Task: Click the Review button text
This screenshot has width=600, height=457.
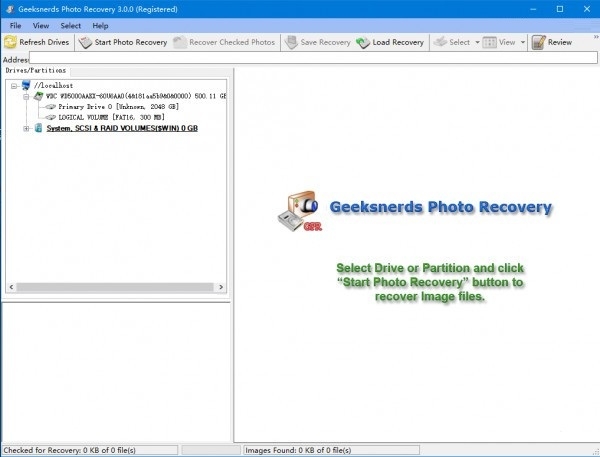Action: (560, 42)
